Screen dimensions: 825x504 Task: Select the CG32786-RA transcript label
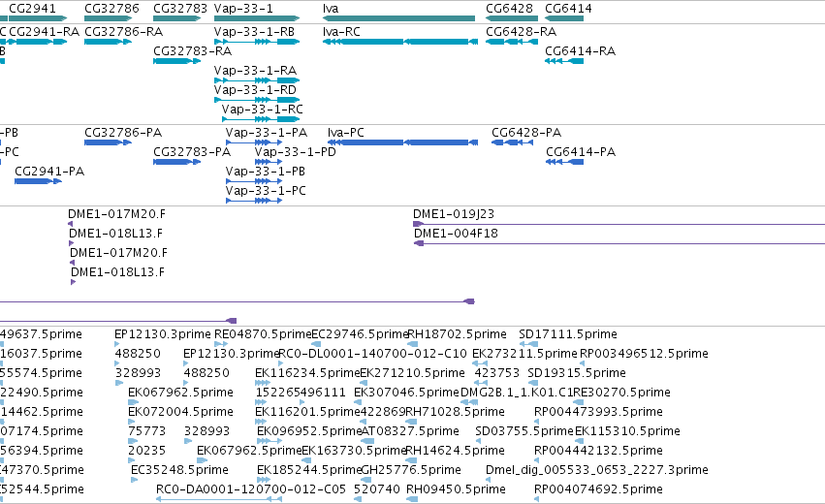coord(124,32)
